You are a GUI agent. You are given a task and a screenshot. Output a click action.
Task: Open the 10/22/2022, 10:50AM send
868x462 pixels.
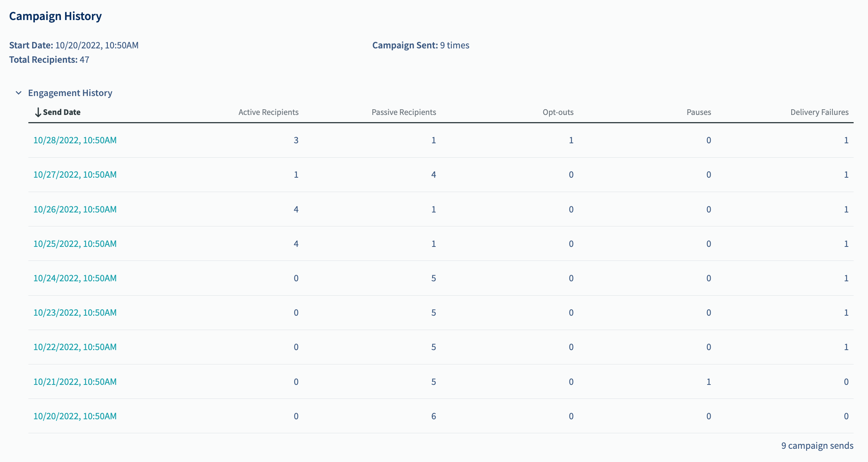tap(75, 347)
